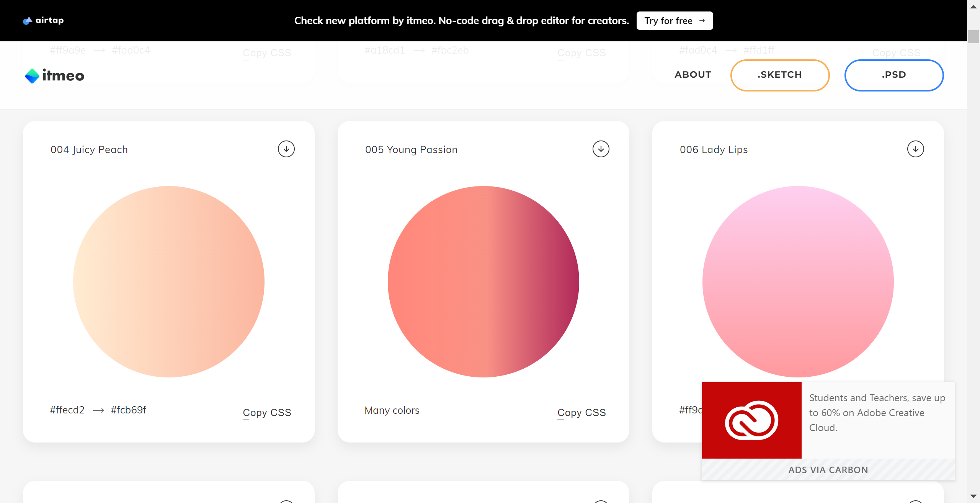Download the 005 Young Passion gradient
The image size is (980, 503).
click(601, 149)
